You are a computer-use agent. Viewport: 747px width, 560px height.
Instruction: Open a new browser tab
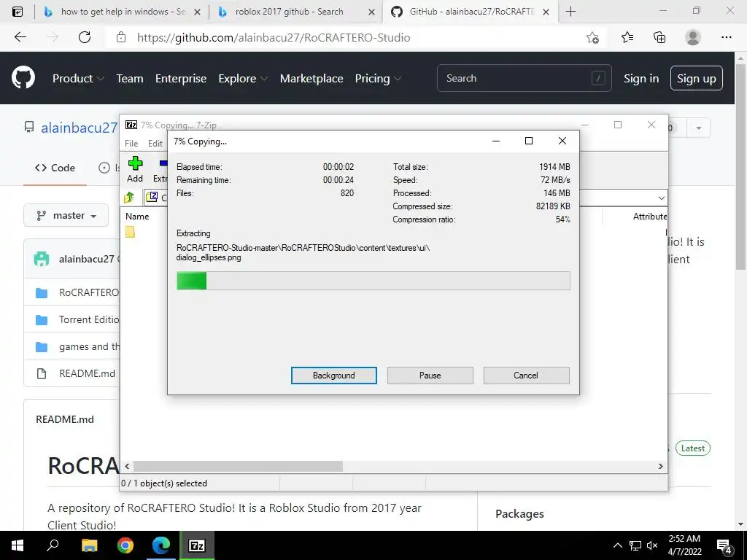pyautogui.click(x=570, y=12)
